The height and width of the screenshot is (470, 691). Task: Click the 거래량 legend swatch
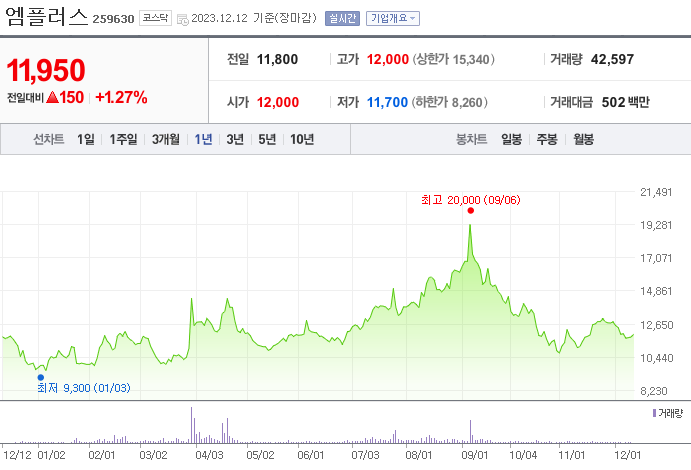click(x=654, y=413)
